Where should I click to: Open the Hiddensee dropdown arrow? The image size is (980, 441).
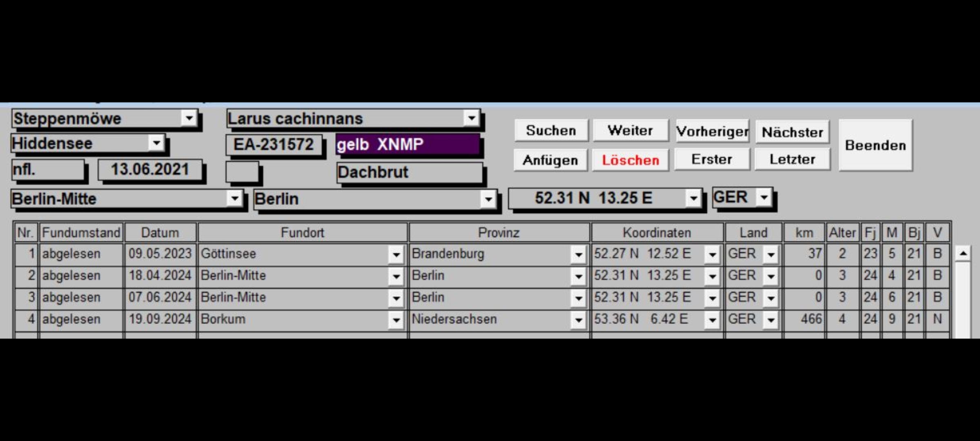[156, 143]
